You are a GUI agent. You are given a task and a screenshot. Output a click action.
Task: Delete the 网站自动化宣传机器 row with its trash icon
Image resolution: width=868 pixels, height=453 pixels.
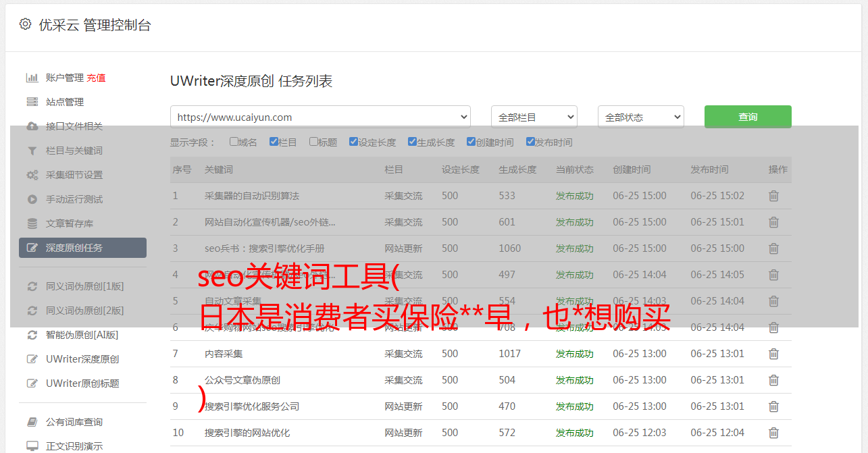pyautogui.click(x=774, y=222)
